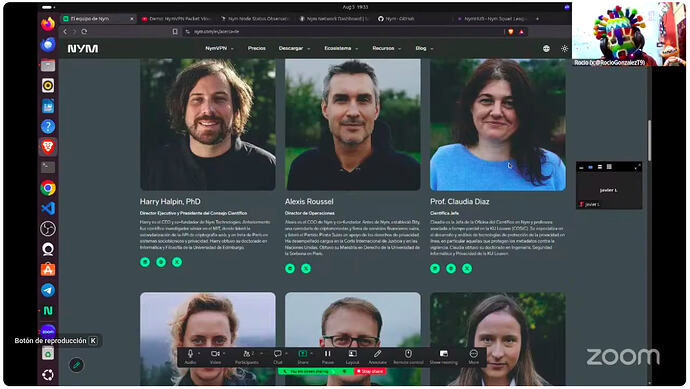Open the Nym app in the dock
The height and width of the screenshot is (389, 690).
point(48,311)
